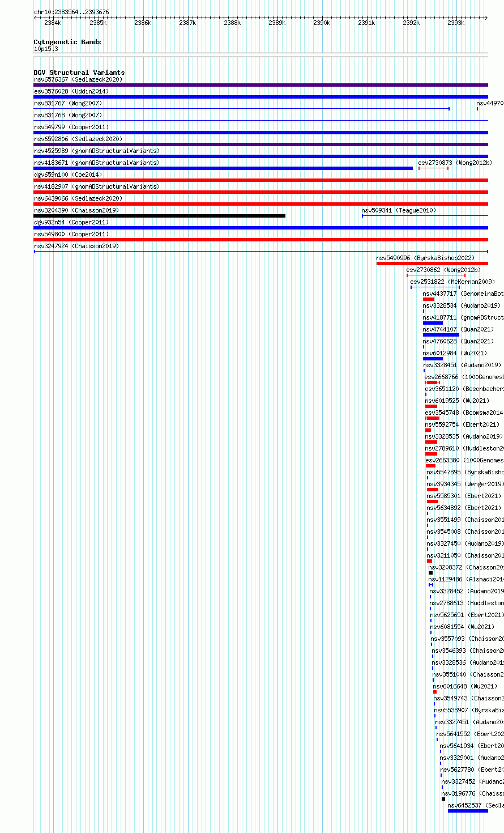
Task: Open variant nsv3328534 (Audano2019)
Action: pyautogui.click(x=462, y=305)
